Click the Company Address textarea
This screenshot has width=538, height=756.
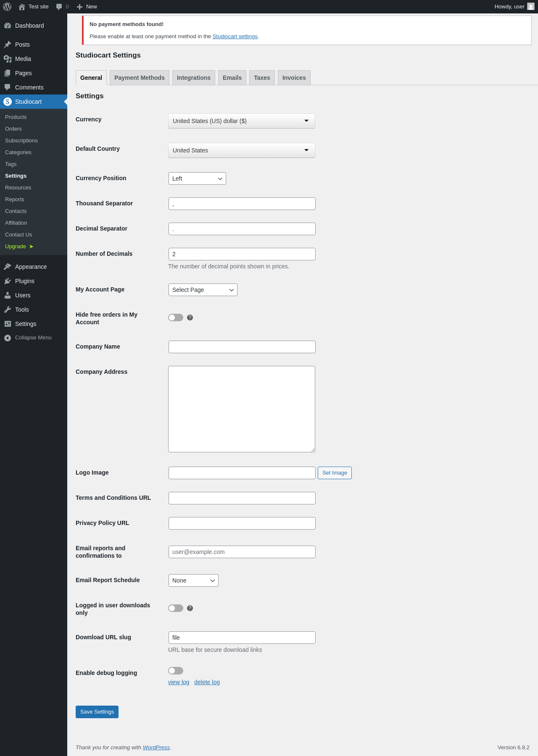pos(242,409)
